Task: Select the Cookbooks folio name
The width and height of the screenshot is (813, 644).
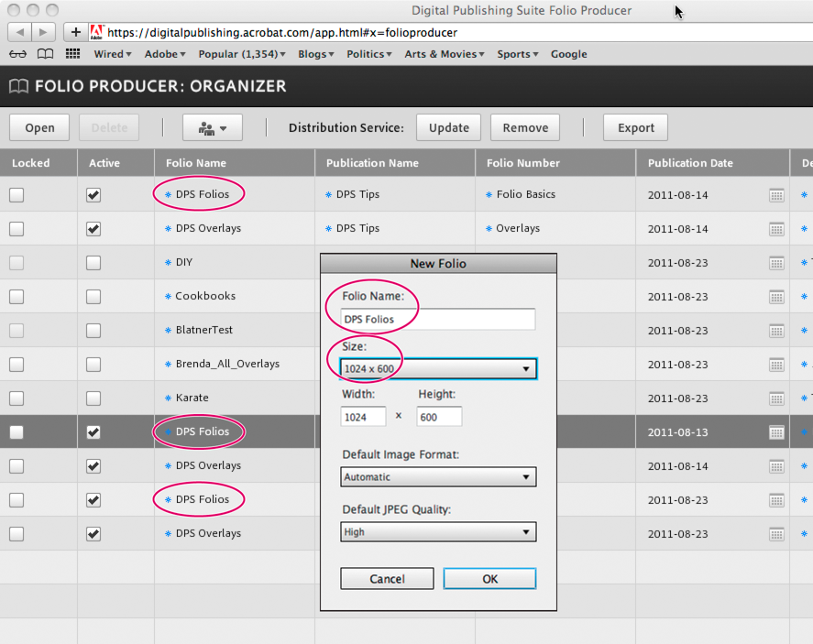Action: (205, 296)
